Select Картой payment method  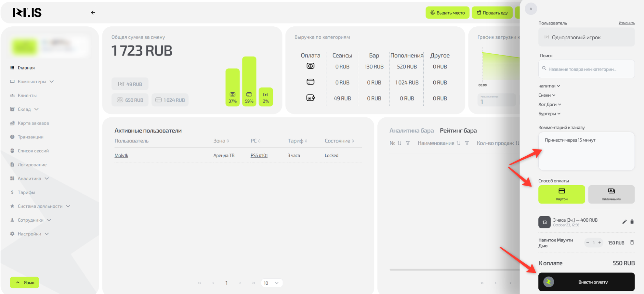click(x=561, y=194)
